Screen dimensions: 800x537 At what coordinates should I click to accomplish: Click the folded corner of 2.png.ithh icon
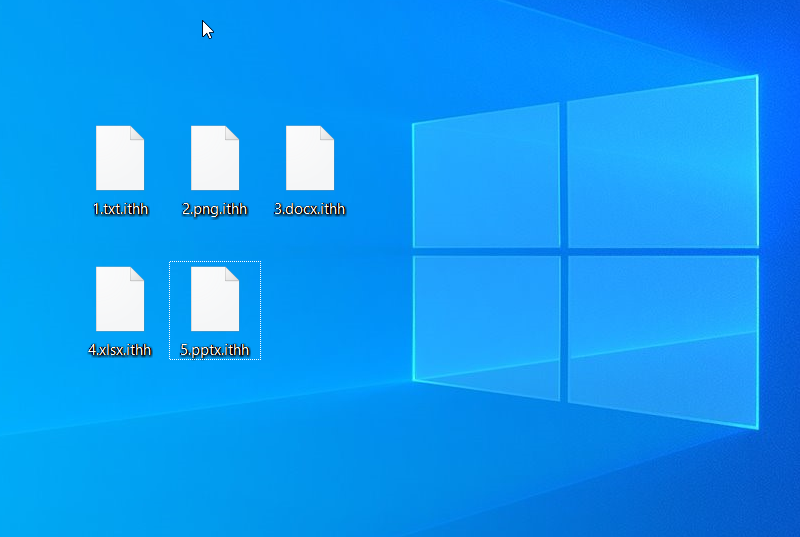[232, 133]
